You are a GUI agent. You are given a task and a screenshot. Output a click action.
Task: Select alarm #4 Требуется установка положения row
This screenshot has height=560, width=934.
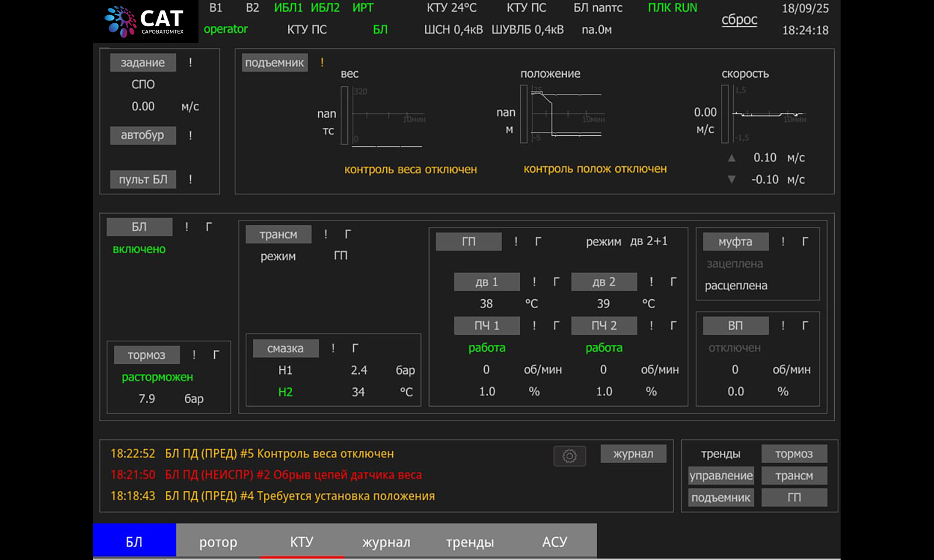point(273,496)
